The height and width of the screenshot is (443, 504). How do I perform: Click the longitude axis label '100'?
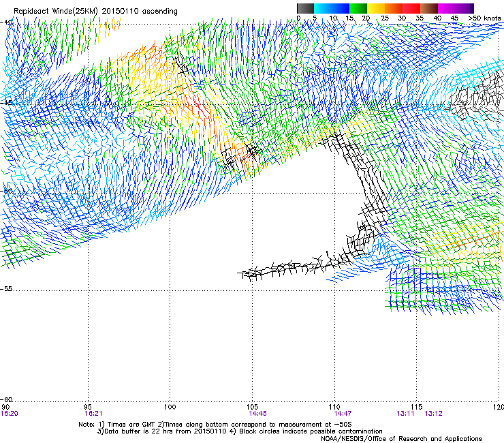[170, 407]
